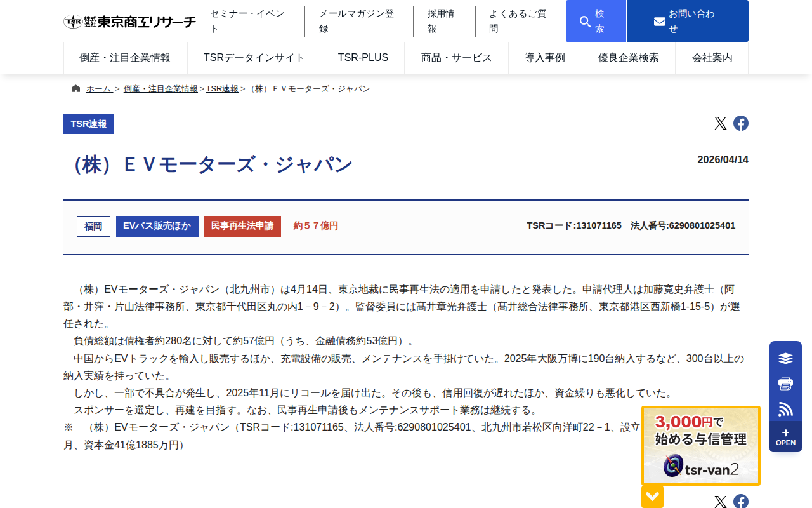Open 倒産・注目企業情報 menu
The image size is (812, 508).
[125, 58]
